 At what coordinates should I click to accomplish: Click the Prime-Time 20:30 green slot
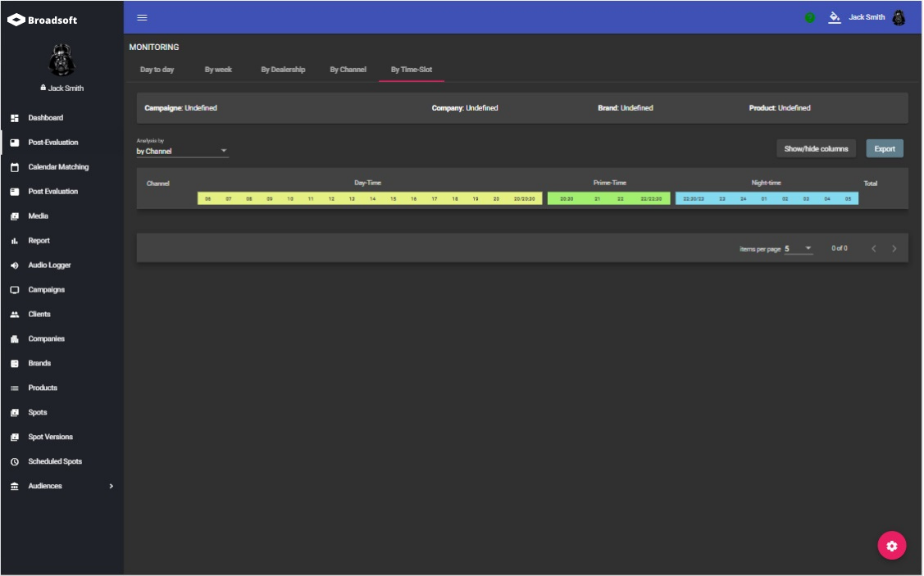[567, 199]
